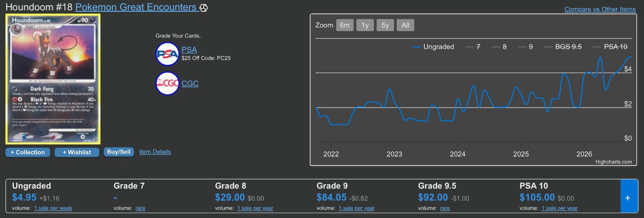Open the Houndoom card image thumbnail
The image size is (644, 218).
point(53,79)
